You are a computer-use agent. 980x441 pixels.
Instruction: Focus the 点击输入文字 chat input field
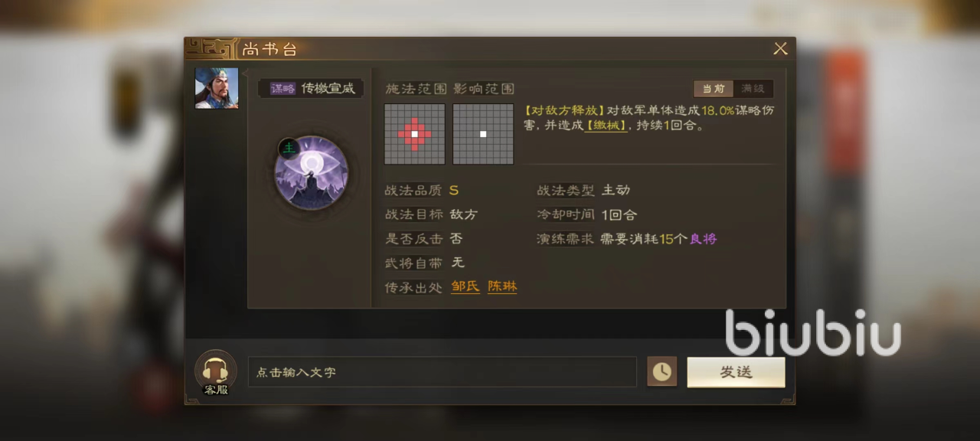[442, 372]
